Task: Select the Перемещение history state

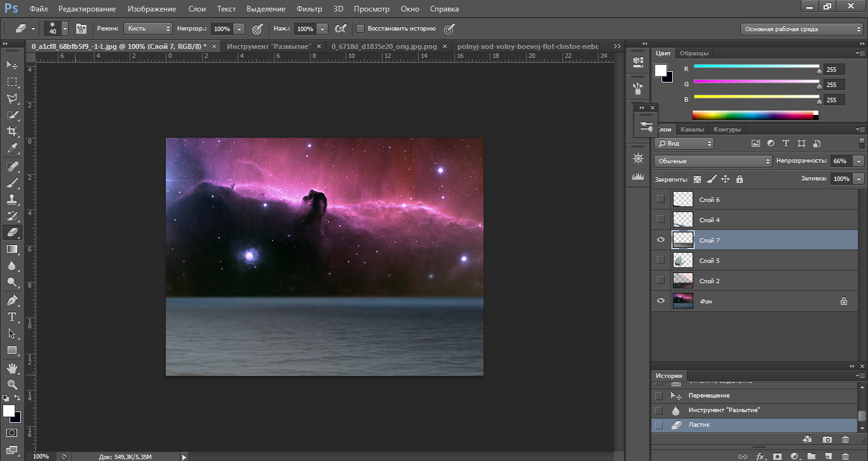Action: [755, 396]
